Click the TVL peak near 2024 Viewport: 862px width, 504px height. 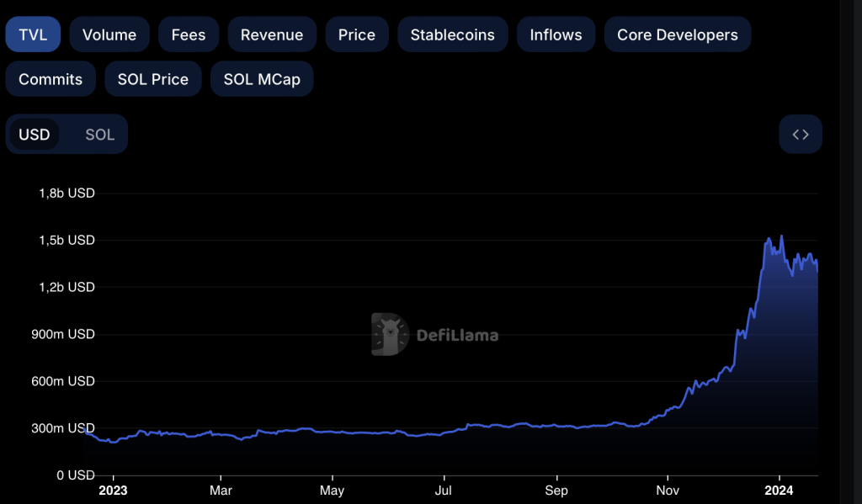[781, 236]
